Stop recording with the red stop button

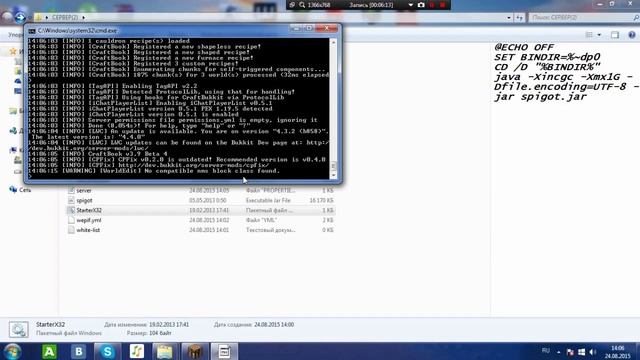coord(442,5)
